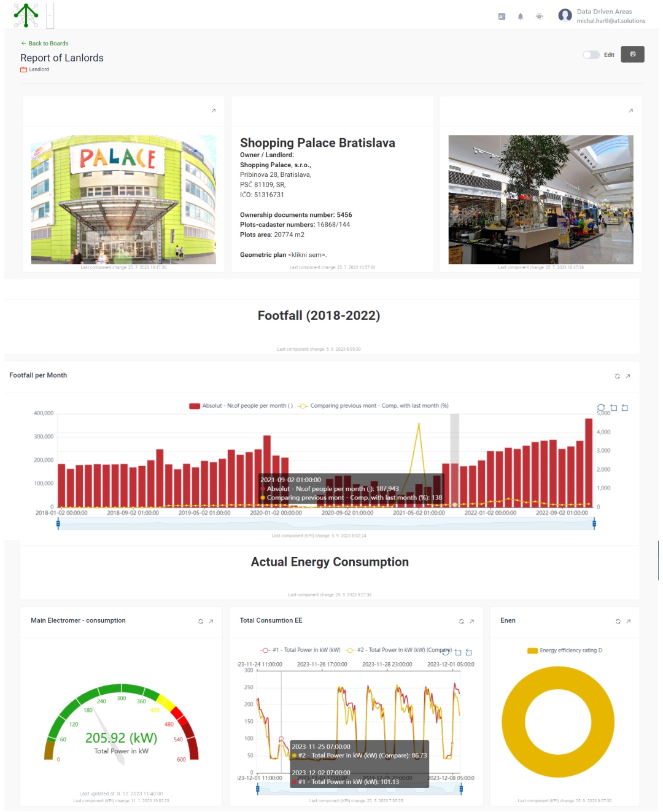The height and width of the screenshot is (812, 663).
Task: Click the 'Footfall per Month' widget title
Action: pos(38,375)
